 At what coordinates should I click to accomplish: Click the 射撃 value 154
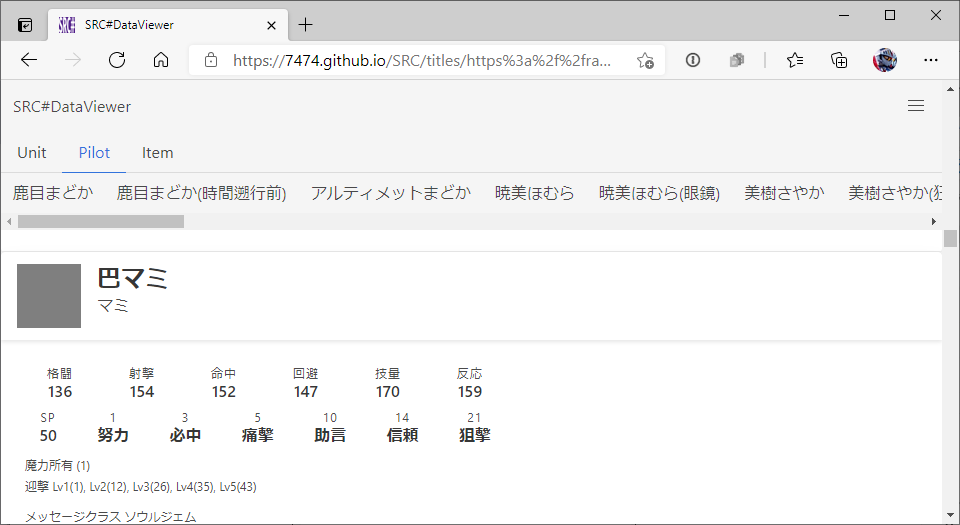142,392
